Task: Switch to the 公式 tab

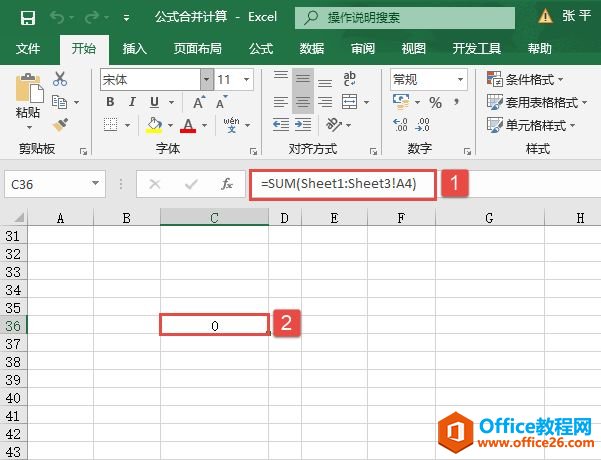Action: tap(261, 49)
